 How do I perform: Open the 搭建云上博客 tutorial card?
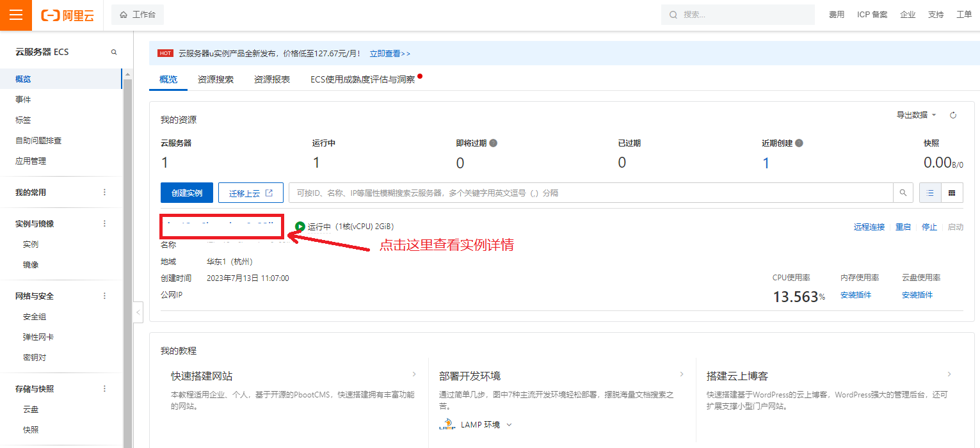[830, 390]
